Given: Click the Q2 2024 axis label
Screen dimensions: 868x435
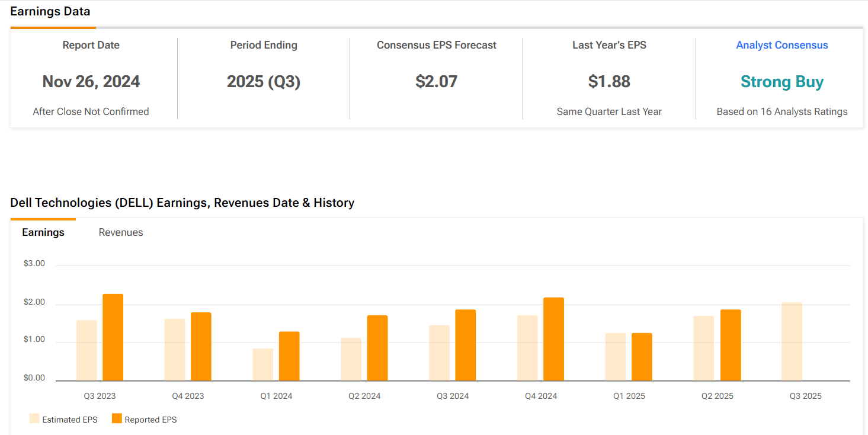Looking at the screenshot, I should pos(364,396).
